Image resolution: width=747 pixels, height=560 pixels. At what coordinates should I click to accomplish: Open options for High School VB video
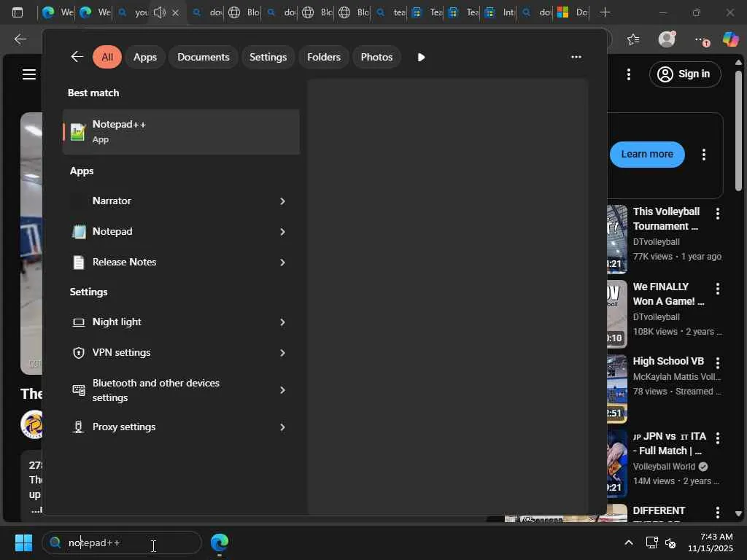(x=718, y=363)
